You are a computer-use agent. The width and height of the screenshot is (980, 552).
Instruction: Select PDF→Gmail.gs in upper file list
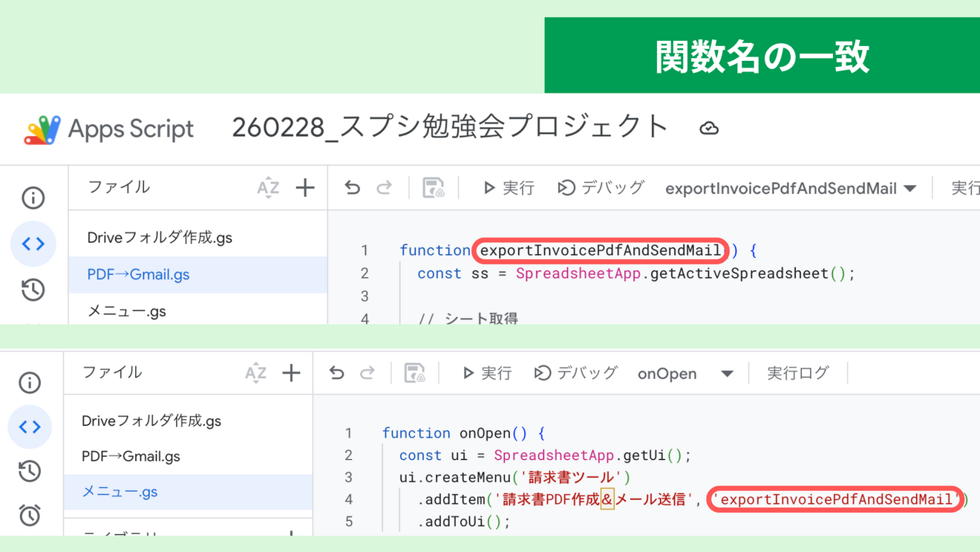coord(197,274)
